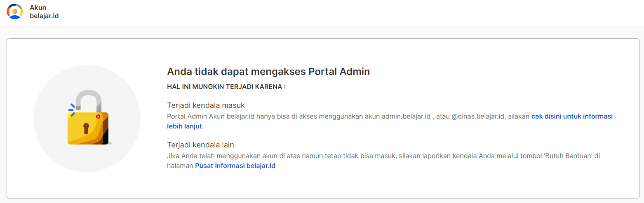Open the 'Pusat Informasi belajar.id' link
The height and width of the screenshot is (203, 644).
tap(235, 166)
